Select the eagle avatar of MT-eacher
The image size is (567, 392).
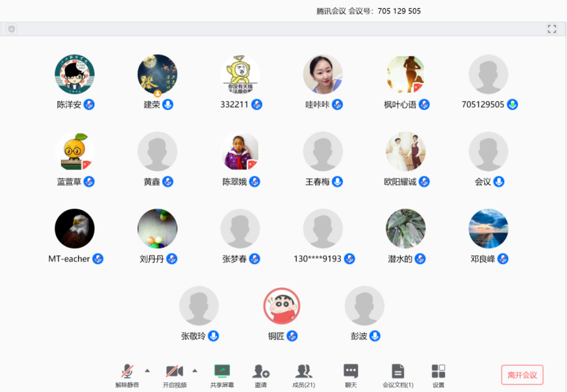tap(75, 228)
